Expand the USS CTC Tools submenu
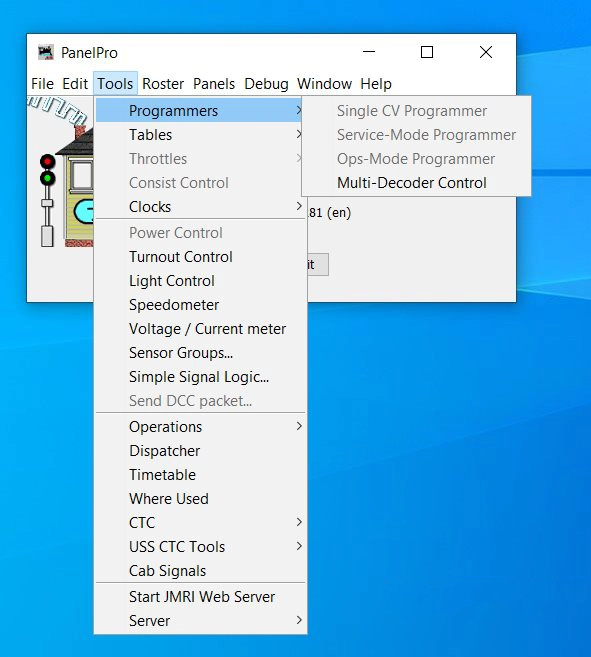The width and height of the screenshot is (591, 657). tap(200, 546)
